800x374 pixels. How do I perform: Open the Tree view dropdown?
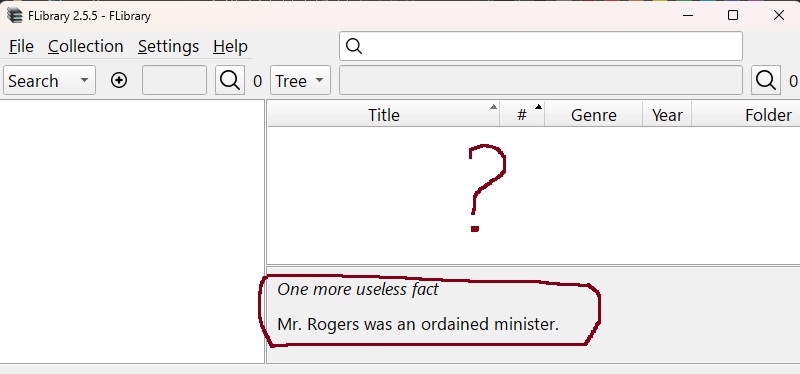pos(300,81)
